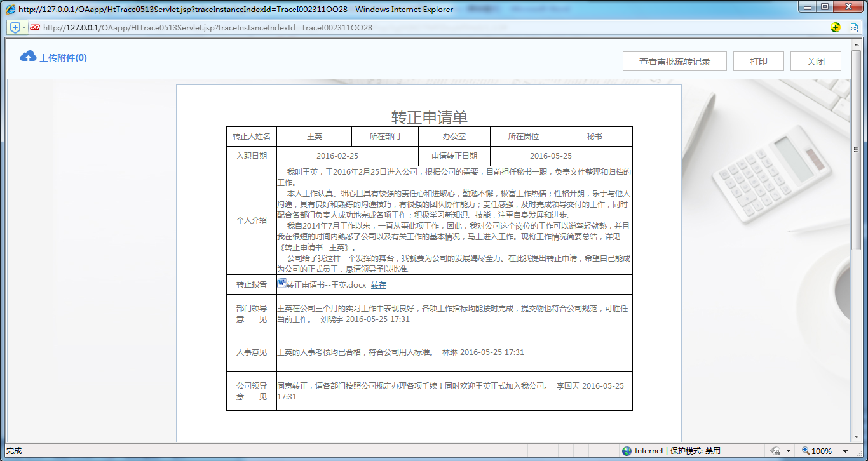868x461 pixels.
Task: Click the 打印 button to print the form
Action: point(758,61)
